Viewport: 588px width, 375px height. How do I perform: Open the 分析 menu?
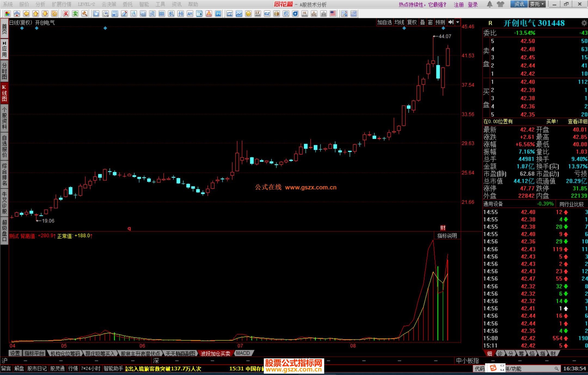[40, 4]
